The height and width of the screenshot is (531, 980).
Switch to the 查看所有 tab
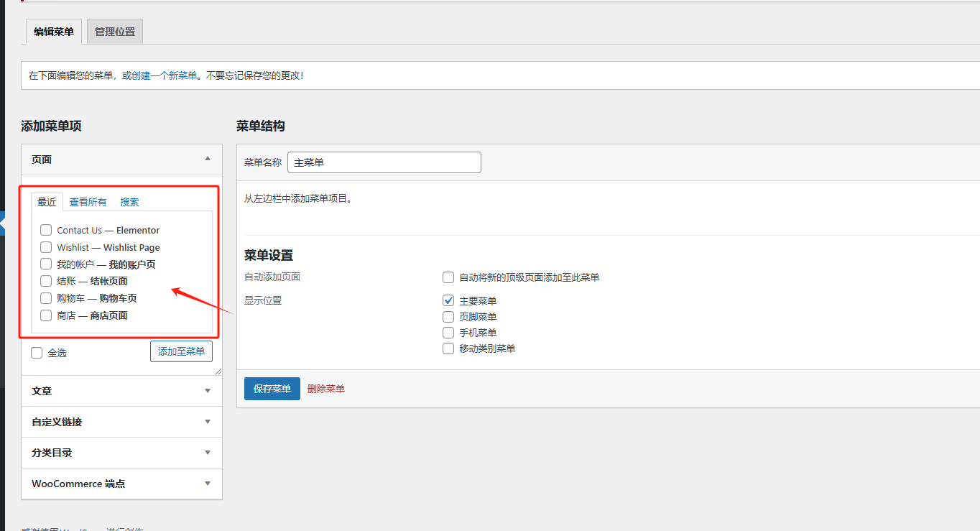click(x=88, y=202)
